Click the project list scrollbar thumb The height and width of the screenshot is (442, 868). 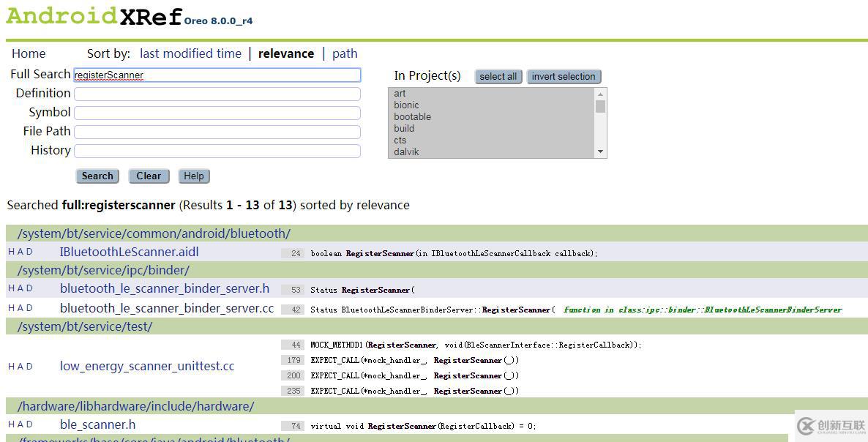pos(600,106)
